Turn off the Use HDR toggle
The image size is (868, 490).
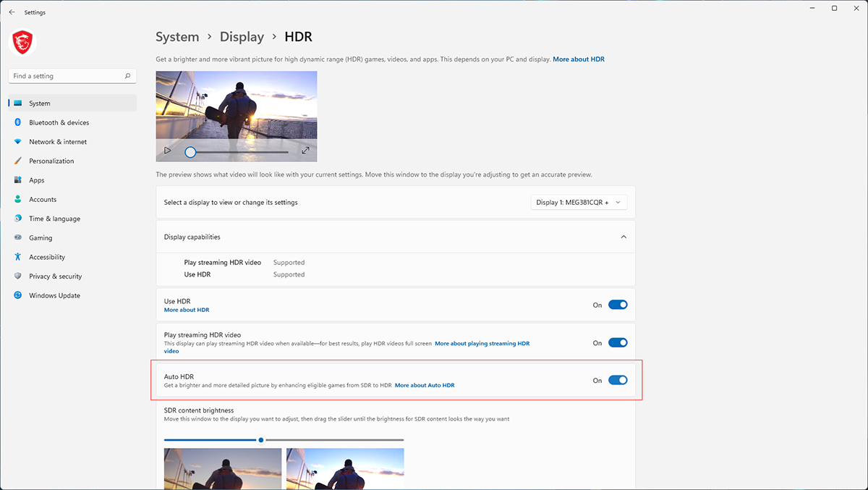(x=617, y=305)
